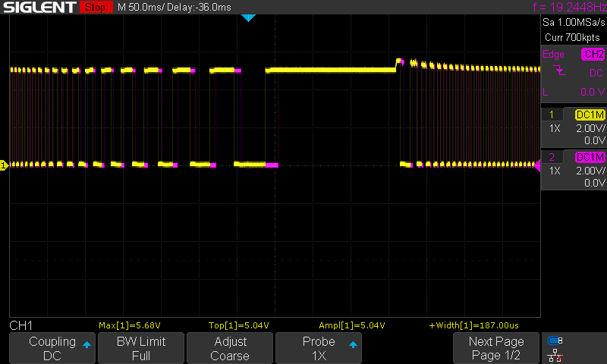This screenshot has width=607, height=364.
Task: Click the falling edge trigger slope icon
Action: pos(559,71)
